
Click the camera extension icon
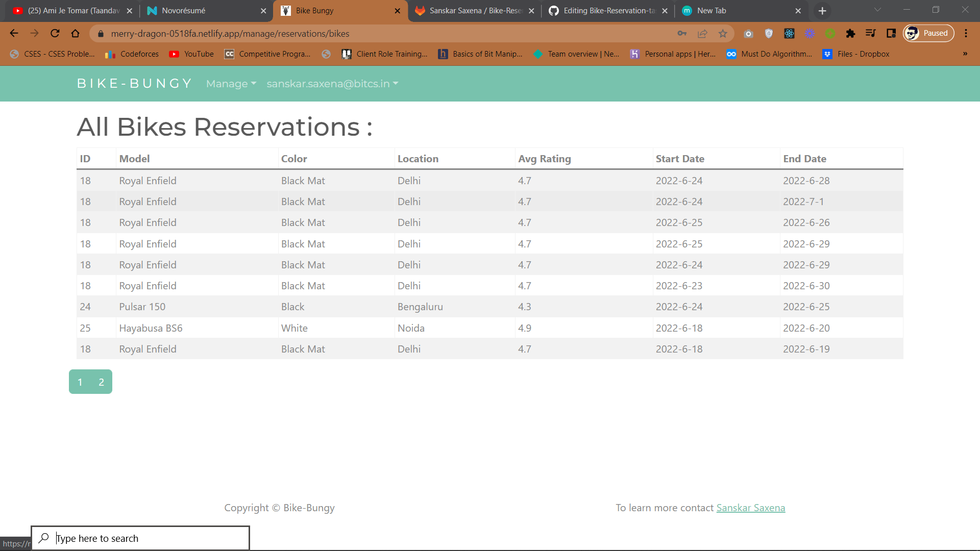pos(749,33)
